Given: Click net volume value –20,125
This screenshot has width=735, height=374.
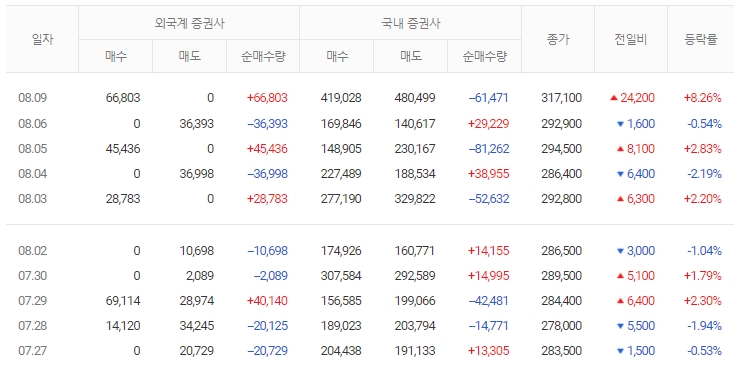Looking at the screenshot, I should point(267,326).
